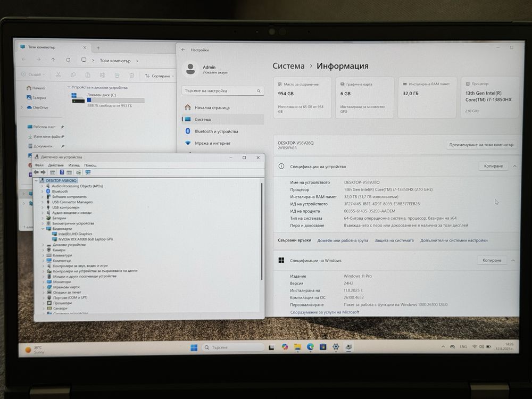
Task: Open new tab with plus in File Explorer
Action: click(98, 48)
